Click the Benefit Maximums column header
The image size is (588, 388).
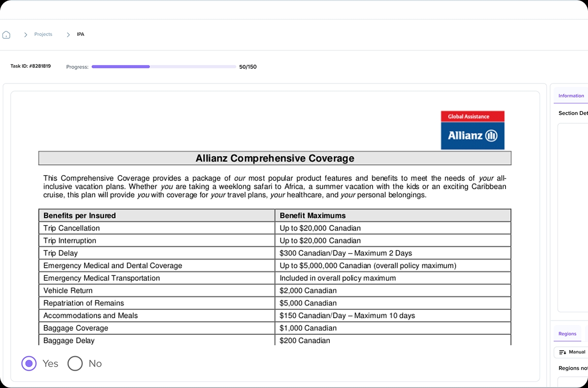pos(312,215)
